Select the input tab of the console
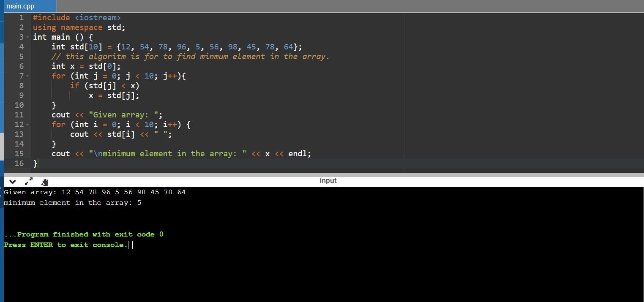This screenshot has width=644, height=302. (328, 181)
